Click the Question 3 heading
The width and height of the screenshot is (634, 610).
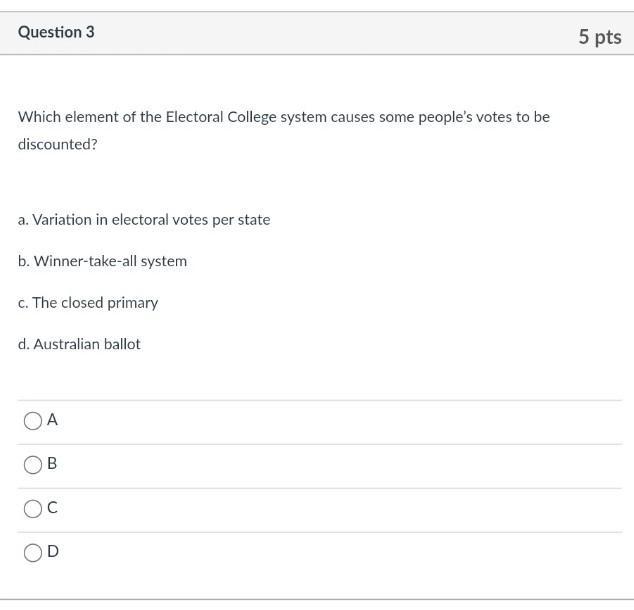click(56, 32)
